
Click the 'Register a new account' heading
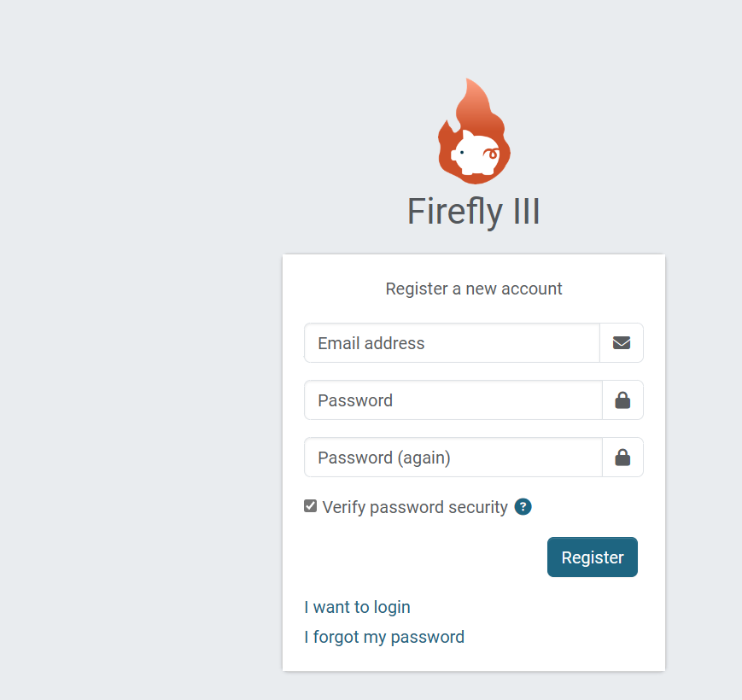click(x=474, y=289)
